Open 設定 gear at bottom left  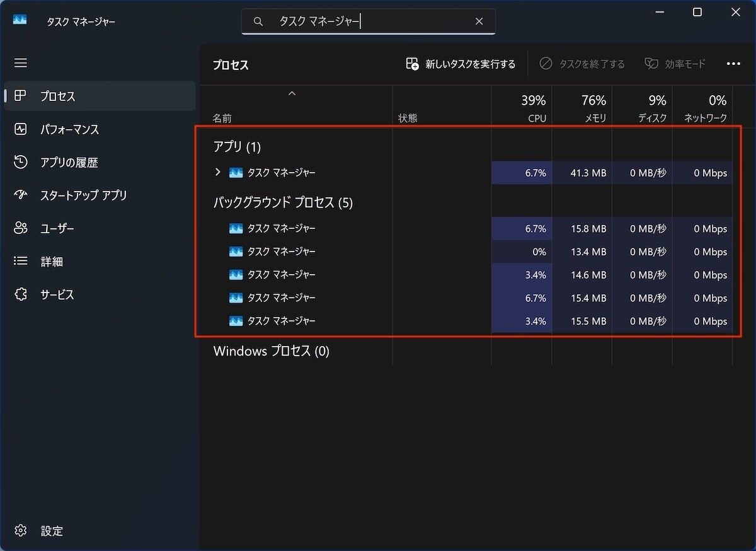[21, 531]
